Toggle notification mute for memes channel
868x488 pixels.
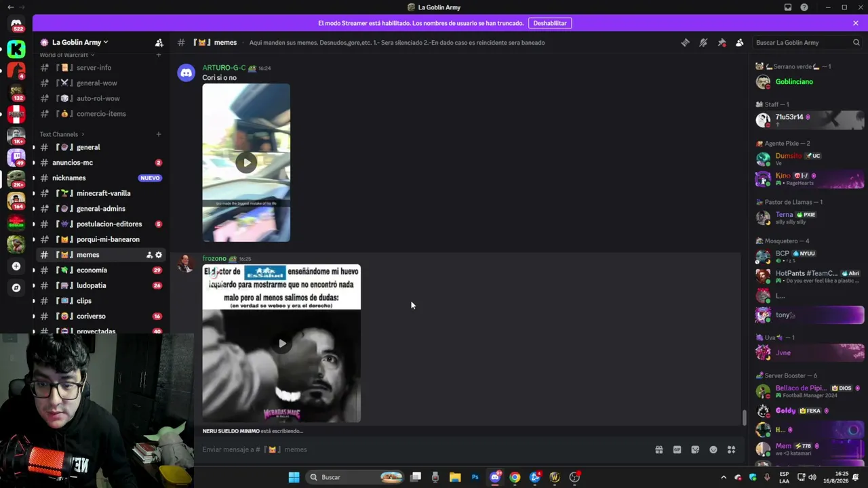tap(703, 42)
